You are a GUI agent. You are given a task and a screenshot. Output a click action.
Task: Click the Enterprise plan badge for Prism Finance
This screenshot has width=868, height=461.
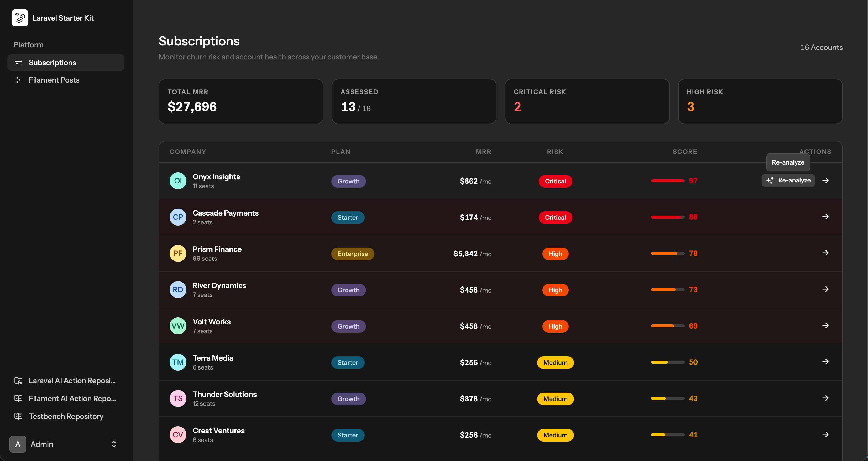352,254
